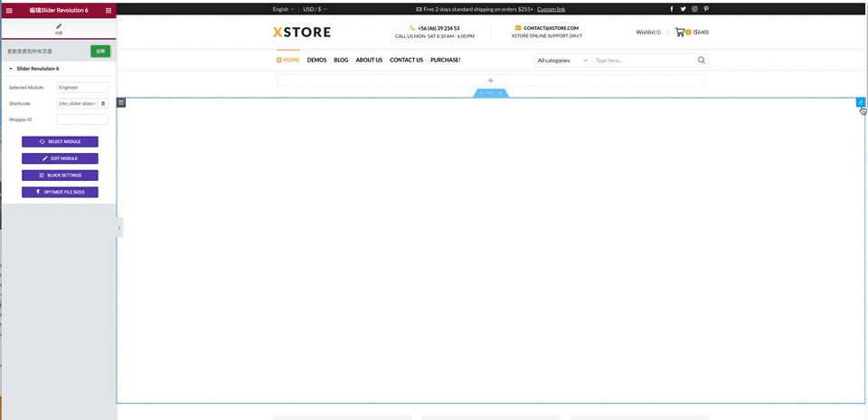868x420 pixels.
Task: Focus the Type here search field
Action: point(643,61)
